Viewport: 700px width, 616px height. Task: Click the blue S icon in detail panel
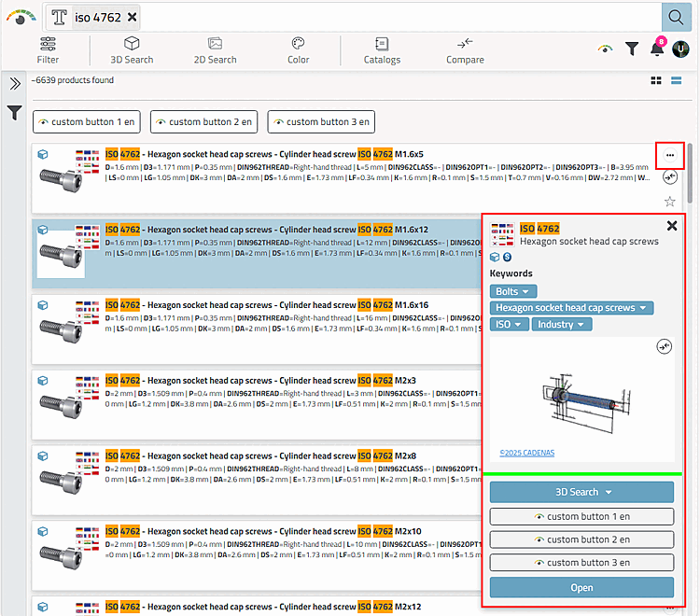pyautogui.click(x=507, y=257)
